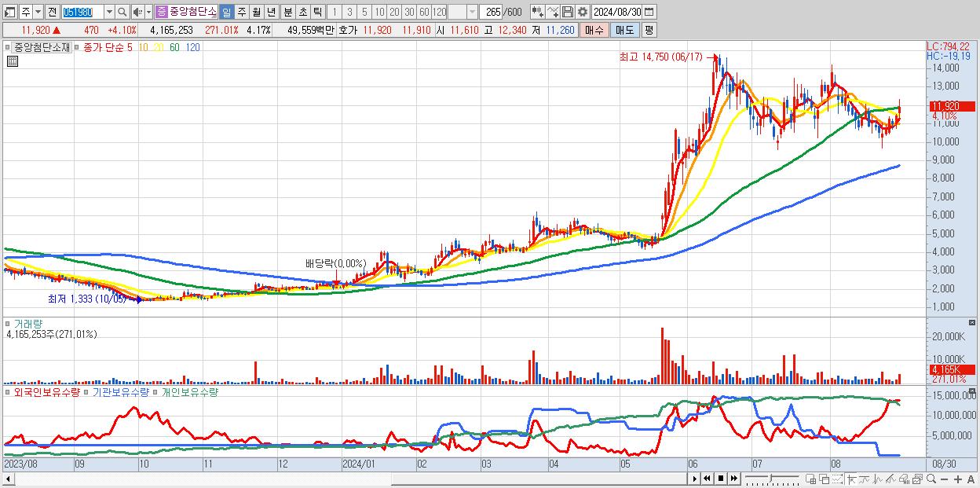Select the 월 (monthly) period toggle
Viewport: 980px width, 488px height.
click(256, 12)
